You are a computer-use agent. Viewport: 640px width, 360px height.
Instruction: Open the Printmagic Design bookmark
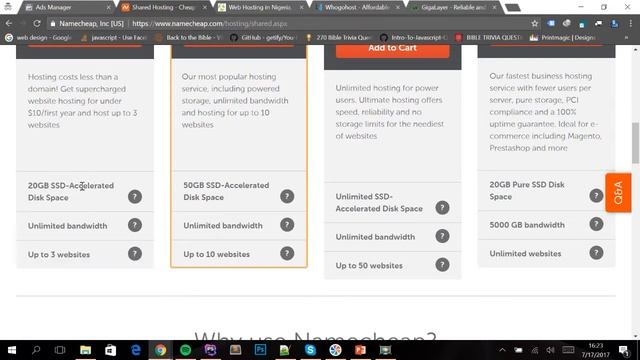(563, 38)
